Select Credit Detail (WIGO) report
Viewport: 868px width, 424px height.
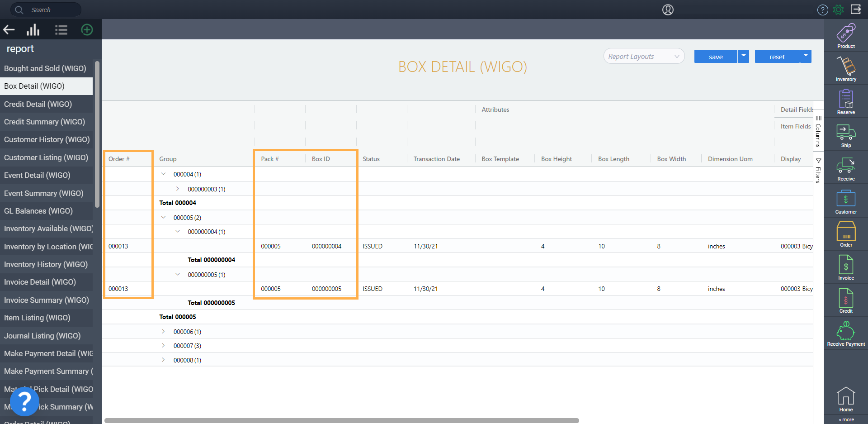(46, 104)
